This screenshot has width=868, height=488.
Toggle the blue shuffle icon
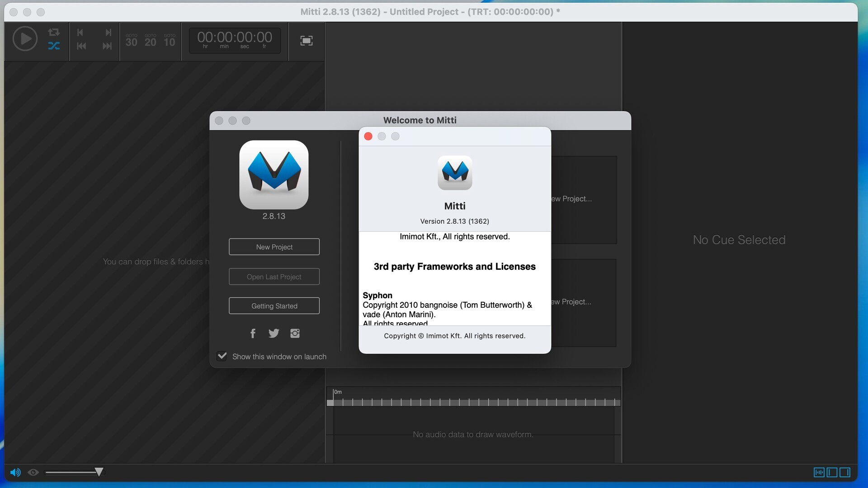54,46
